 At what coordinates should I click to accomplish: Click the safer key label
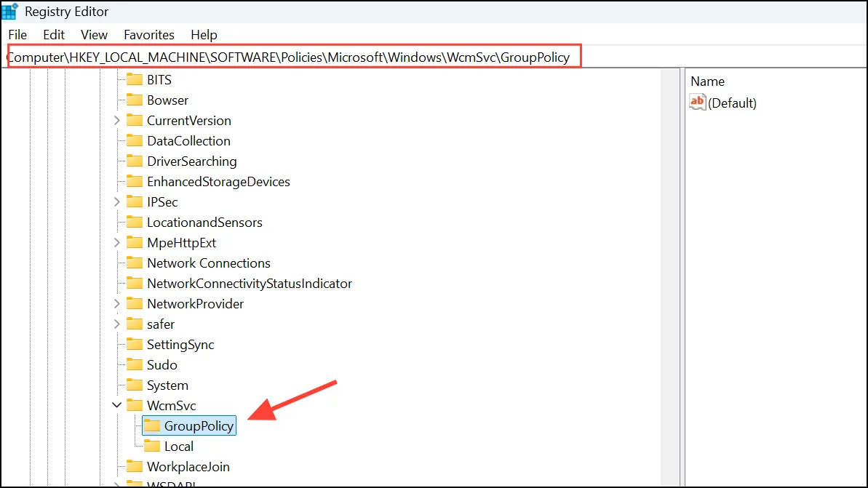coord(161,324)
